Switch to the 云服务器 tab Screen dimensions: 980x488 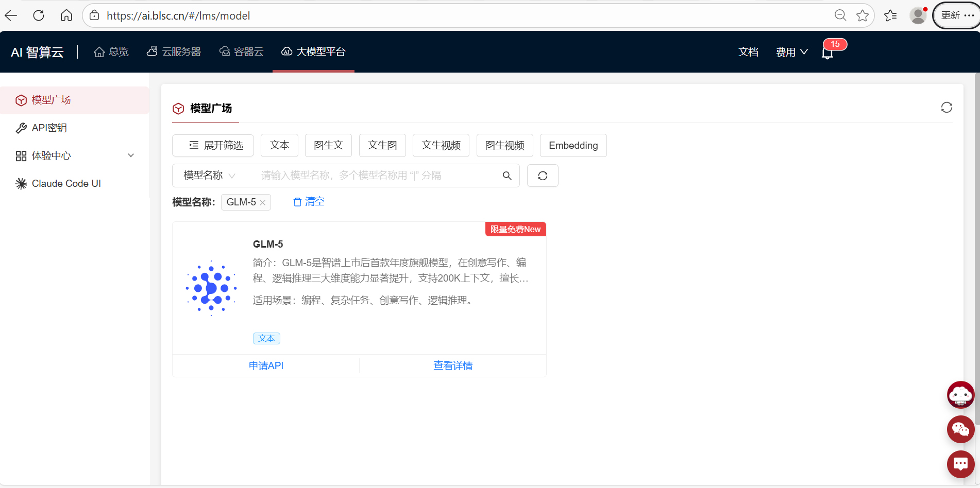coord(174,52)
